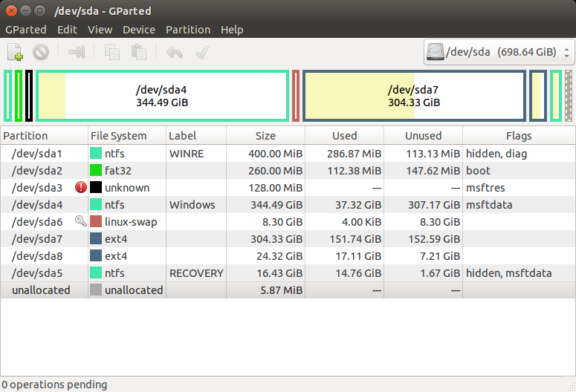Click the ext4 swatch in /dev/sda7 row
This screenshot has width=576, height=392.
pyautogui.click(x=96, y=238)
